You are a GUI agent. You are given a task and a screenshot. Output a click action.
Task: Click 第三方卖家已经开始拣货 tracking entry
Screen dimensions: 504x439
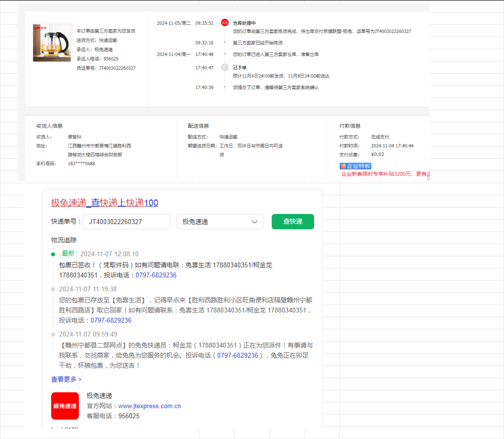point(258,43)
